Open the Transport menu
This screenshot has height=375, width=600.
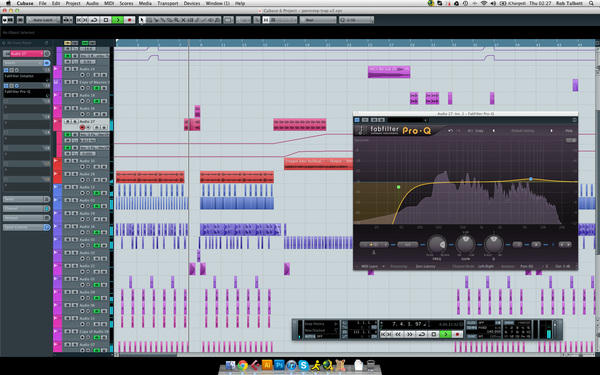pyautogui.click(x=168, y=3)
